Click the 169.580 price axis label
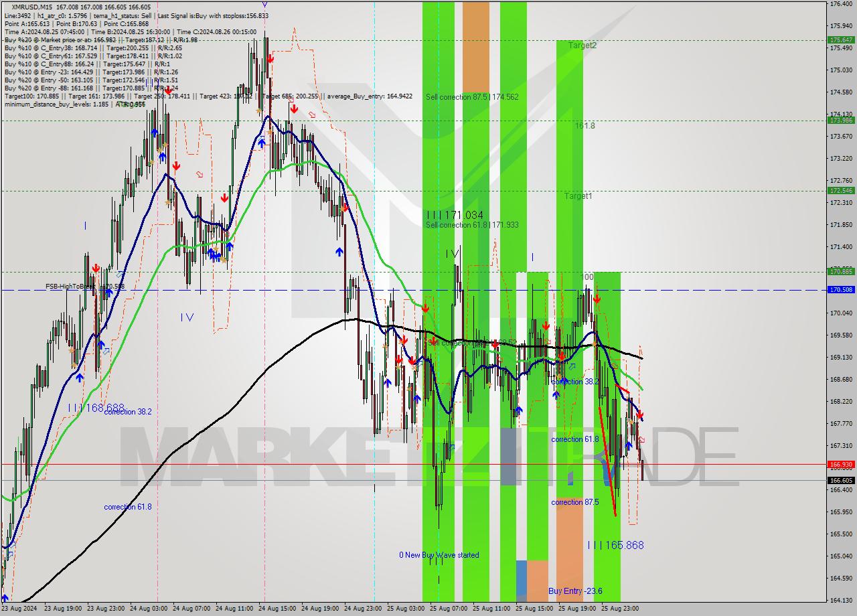This screenshot has width=857, height=616. click(x=841, y=335)
